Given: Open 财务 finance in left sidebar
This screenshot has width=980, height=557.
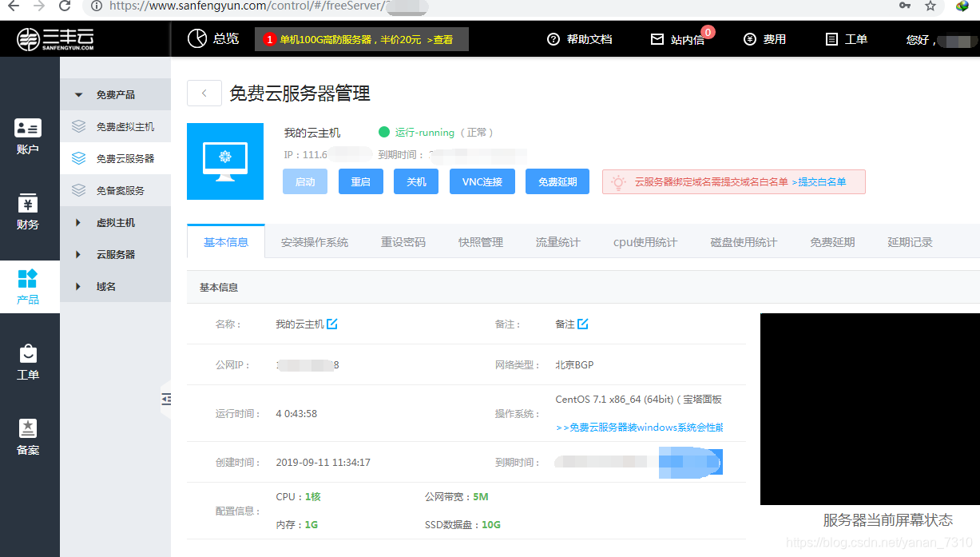Looking at the screenshot, I should [x=28, y=212].
